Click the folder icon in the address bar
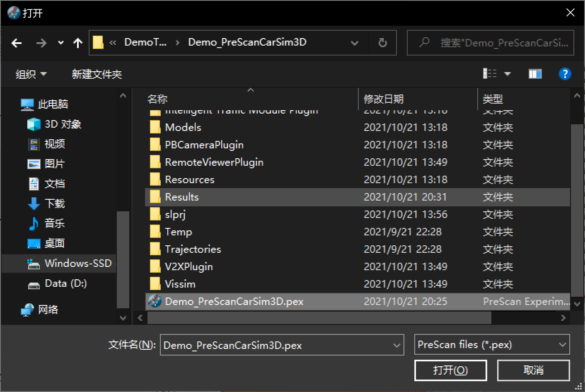The image size is (585, 392). point(98,42)
